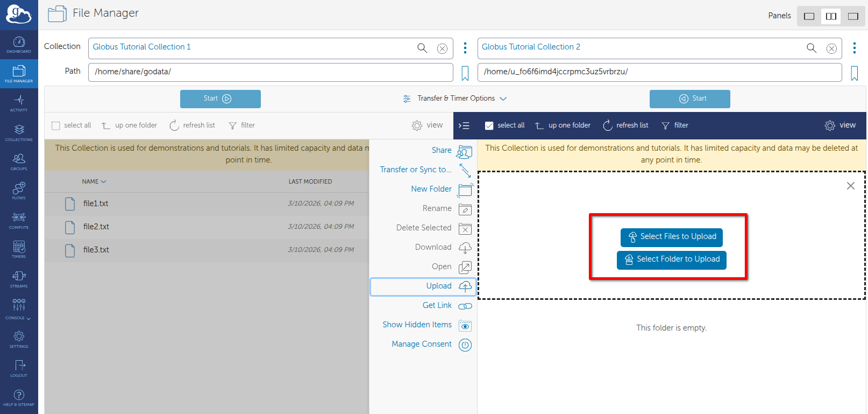Click Select Files to Upload
Viewport: 868px width, 414px height.
[x=672, y=237]
